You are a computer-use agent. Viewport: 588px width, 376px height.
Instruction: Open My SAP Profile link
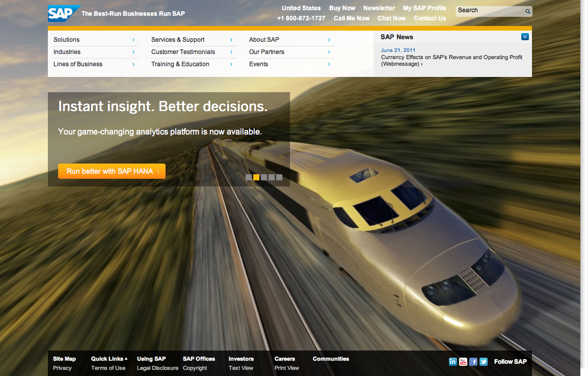pos(424,8)
